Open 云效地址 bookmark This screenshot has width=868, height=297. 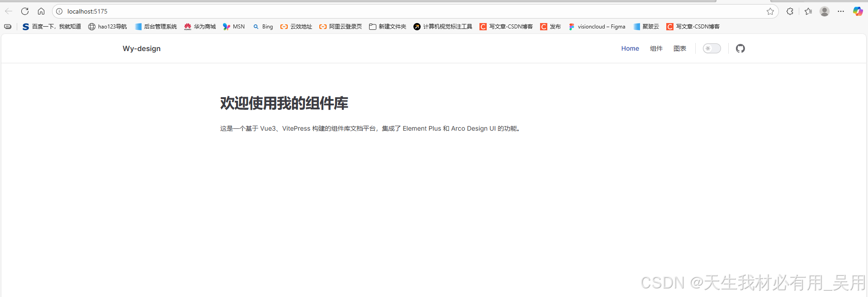pos(296,27)
